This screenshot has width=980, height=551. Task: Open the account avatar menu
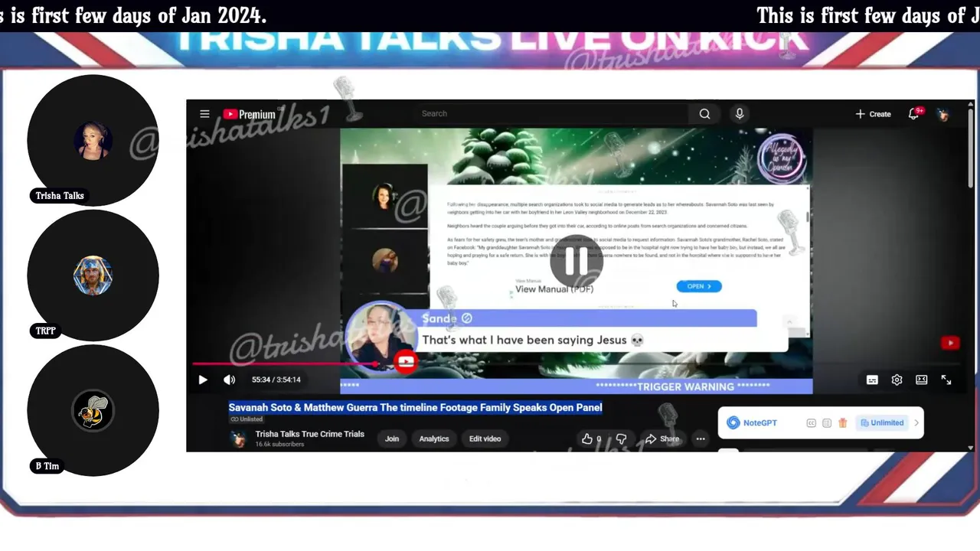[943, 114]
